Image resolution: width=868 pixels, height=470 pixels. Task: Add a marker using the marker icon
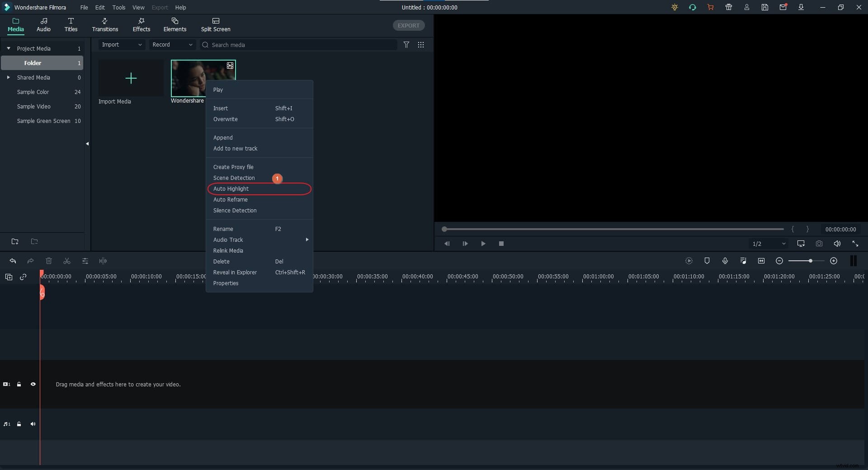point(707,261)
